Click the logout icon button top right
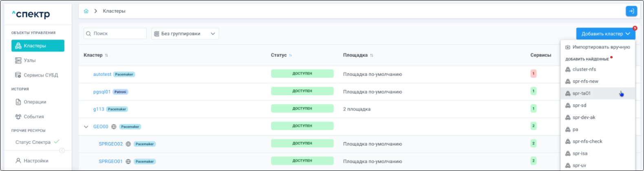The image size is (644, 171). click(x=631, y=11)
